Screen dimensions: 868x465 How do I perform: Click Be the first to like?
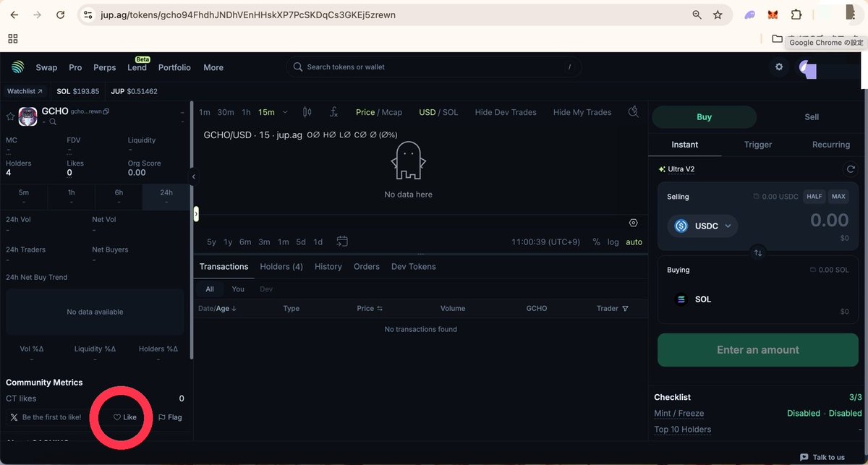[x=46, y=417]
